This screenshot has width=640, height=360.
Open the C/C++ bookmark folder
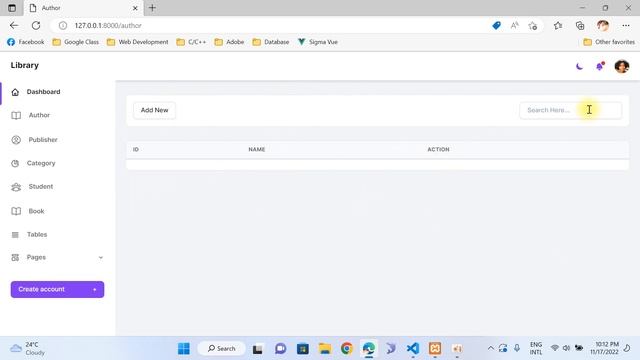191,42
